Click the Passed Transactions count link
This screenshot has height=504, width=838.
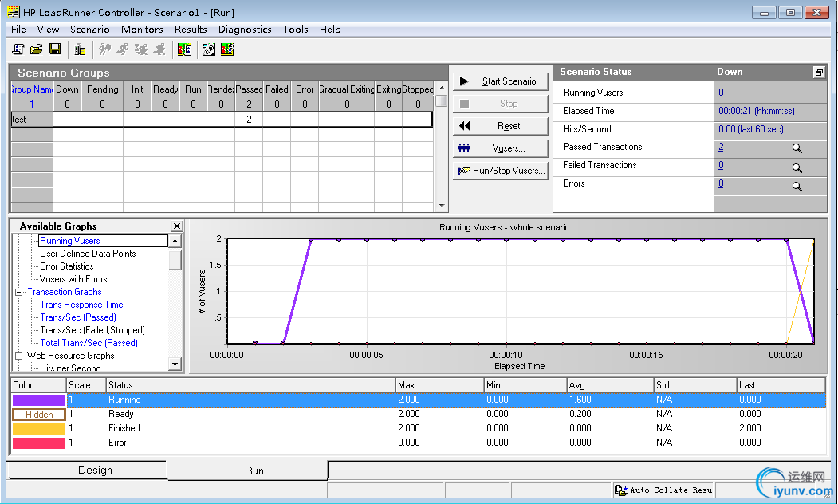pyautogui.click(x=721, y=147)
